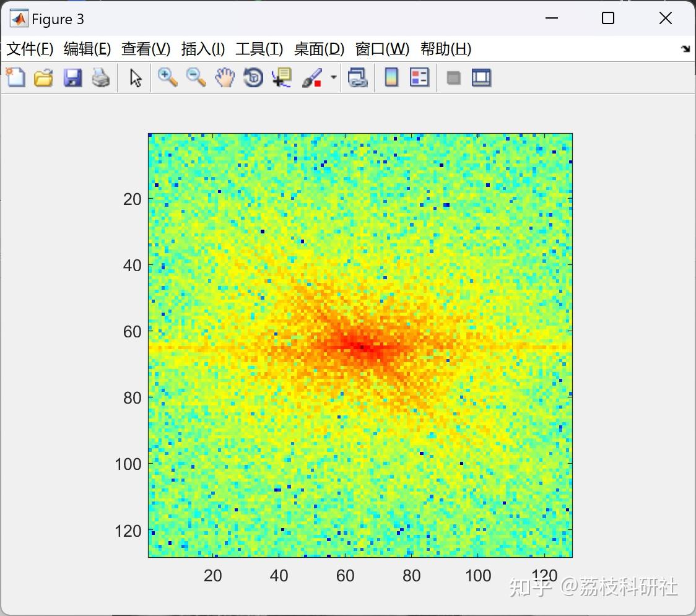Viewport: 696px width, 616px height.
Task: Open the 工具(T) menu
Action: pos(259,49)
